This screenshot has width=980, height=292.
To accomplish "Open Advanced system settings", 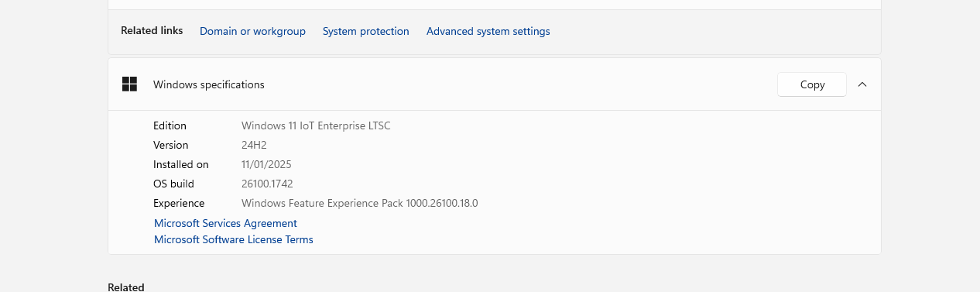I will (x=488, y=31).
